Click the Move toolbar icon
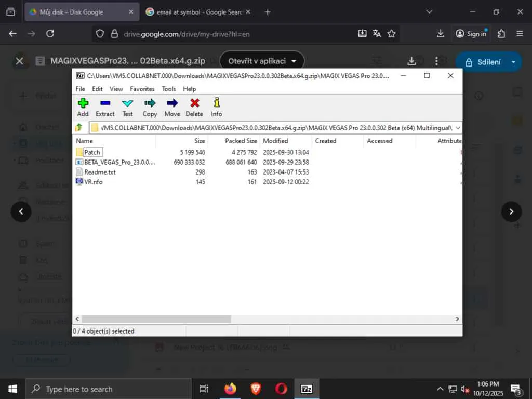Image resolution: width=532 pixels, height=399 pixels. coord(172,107)
